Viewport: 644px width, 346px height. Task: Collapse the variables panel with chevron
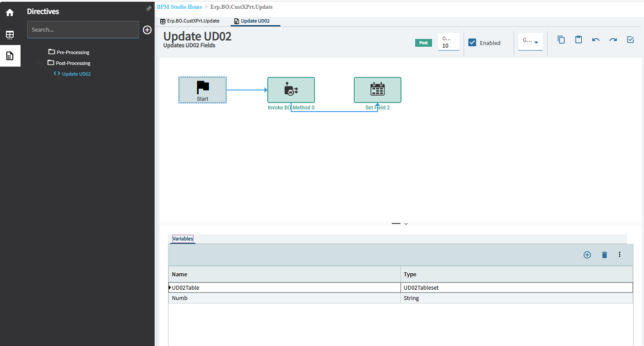coord(406,224)
